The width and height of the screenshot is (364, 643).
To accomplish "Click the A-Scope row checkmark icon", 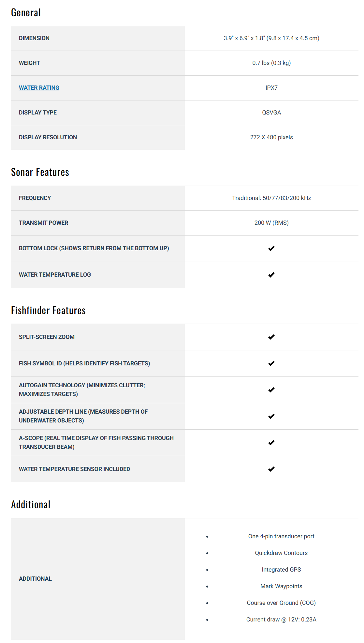I will 271,443.
